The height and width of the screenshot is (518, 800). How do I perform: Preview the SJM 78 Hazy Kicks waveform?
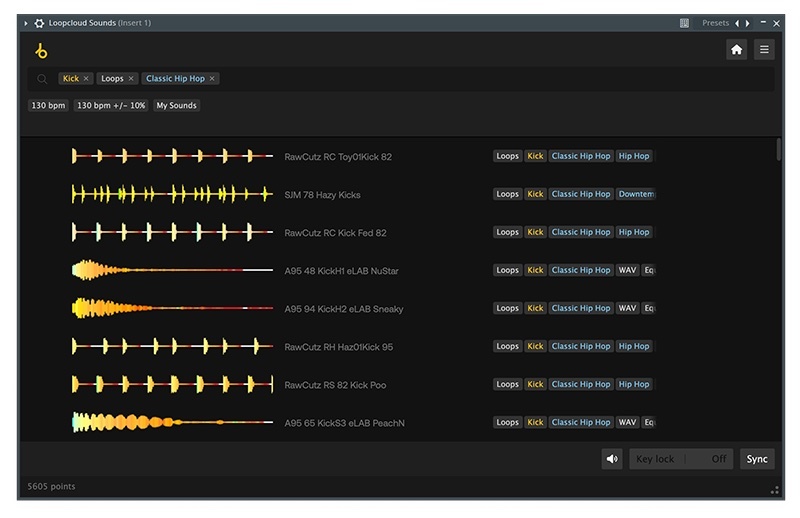click(172, 194)
